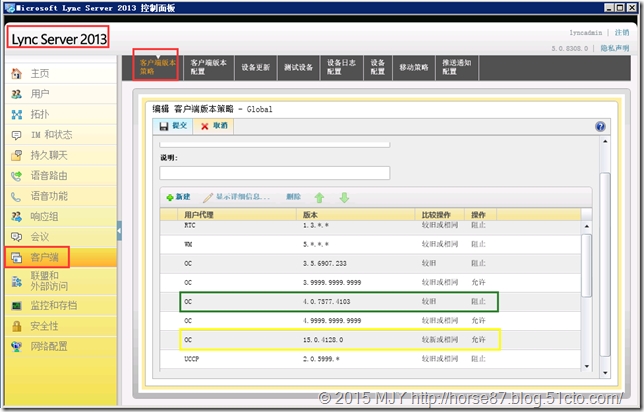
Task: Select row with version 3.5.6907.233
Action: click(370, 263)
